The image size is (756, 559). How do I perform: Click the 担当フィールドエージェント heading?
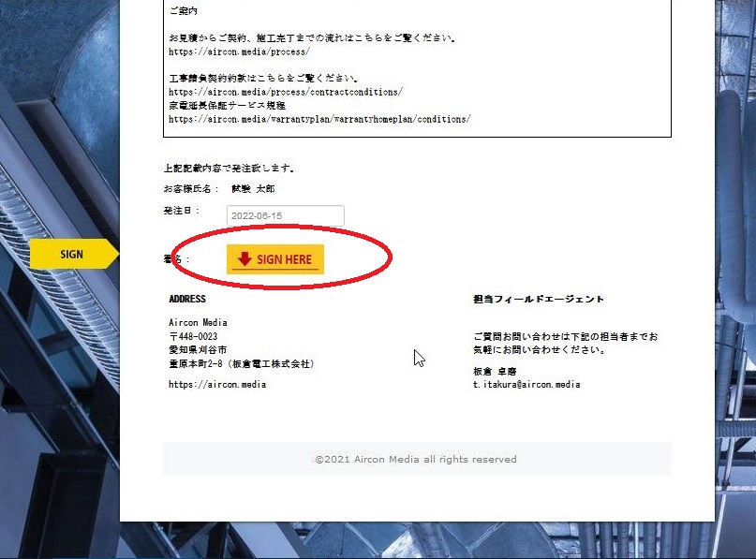pos(539,300)
